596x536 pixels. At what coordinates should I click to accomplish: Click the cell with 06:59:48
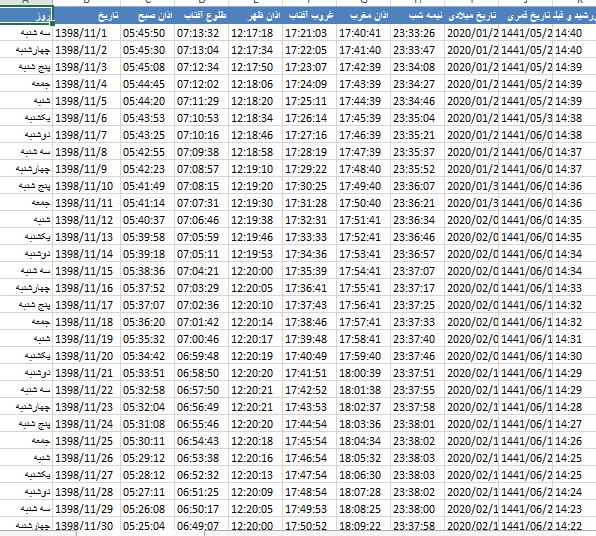point(201,356)
